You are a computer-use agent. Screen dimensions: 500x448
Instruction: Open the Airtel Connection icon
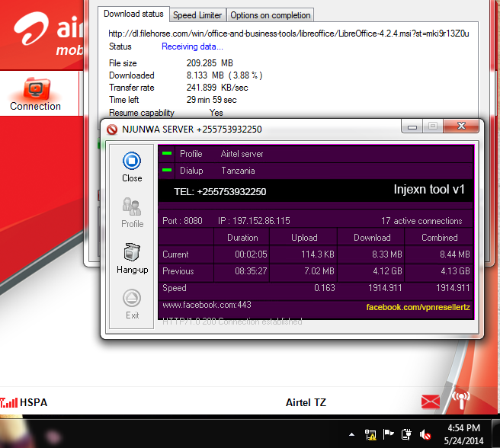[35, 90]
